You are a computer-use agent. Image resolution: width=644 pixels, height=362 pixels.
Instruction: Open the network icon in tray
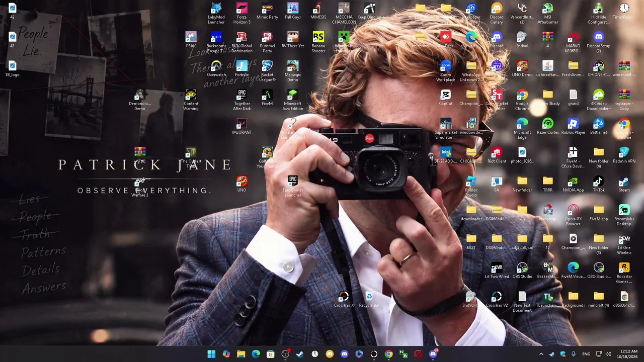(599, 354)
